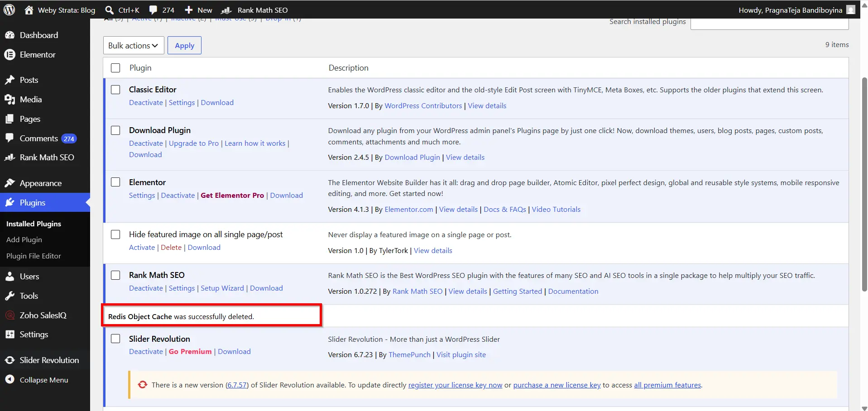Click the Ctrl+K search magnifier icon

109,10
